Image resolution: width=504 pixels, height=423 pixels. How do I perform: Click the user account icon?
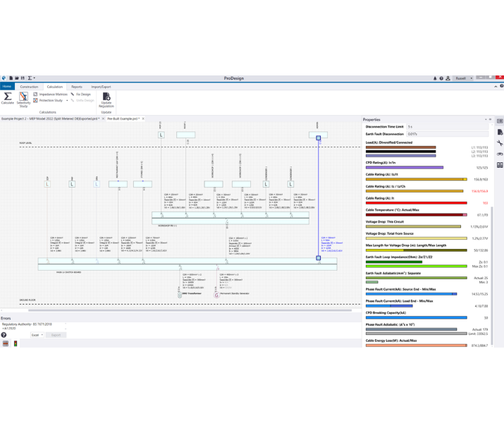pos(448,78)
